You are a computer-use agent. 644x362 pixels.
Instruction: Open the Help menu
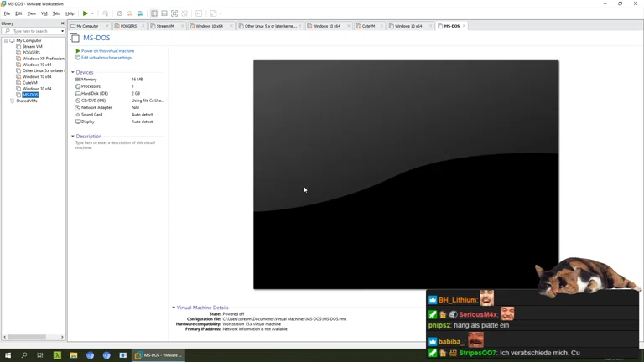coord(70,13)
